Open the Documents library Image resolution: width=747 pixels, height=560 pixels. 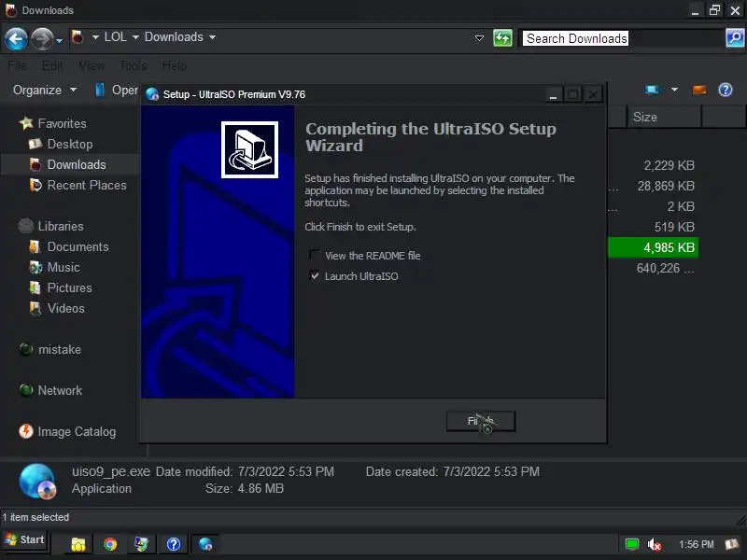(78, 246)
